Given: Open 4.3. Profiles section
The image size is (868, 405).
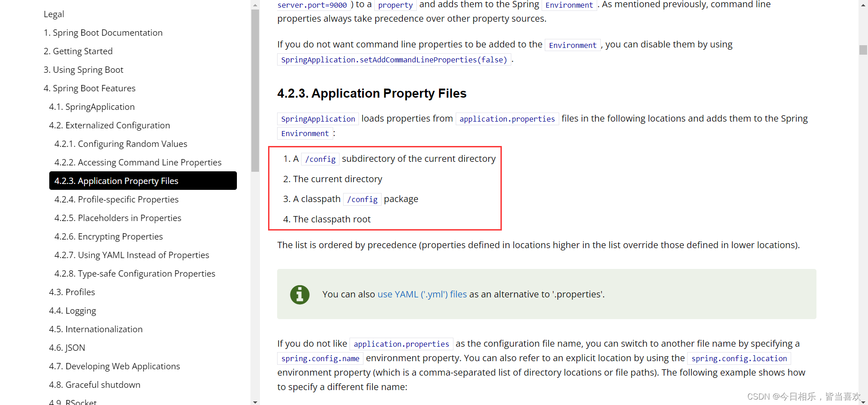Looking at the screenshot, I should [72, 292].
